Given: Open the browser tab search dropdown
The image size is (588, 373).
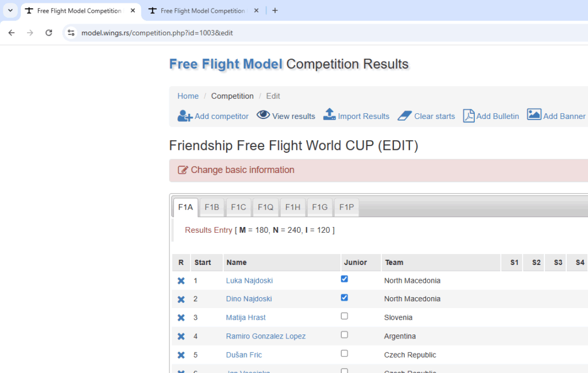Looking at the screenshot, I should click(x=10, y=10).
